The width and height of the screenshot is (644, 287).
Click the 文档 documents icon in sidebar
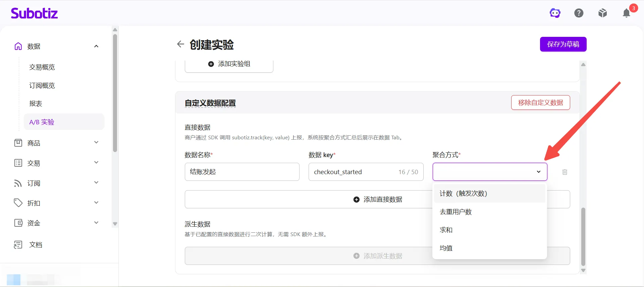[18, 245]
